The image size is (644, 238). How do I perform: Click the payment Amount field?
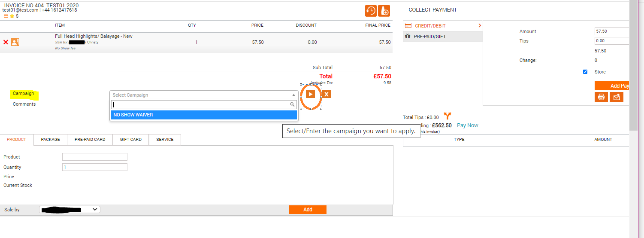(x=612, y=31)
